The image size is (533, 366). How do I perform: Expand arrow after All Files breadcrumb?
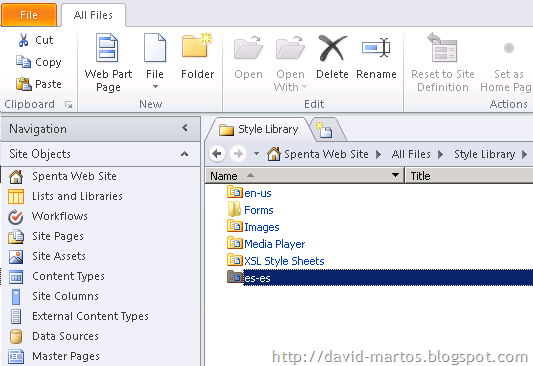click(441, 155)
